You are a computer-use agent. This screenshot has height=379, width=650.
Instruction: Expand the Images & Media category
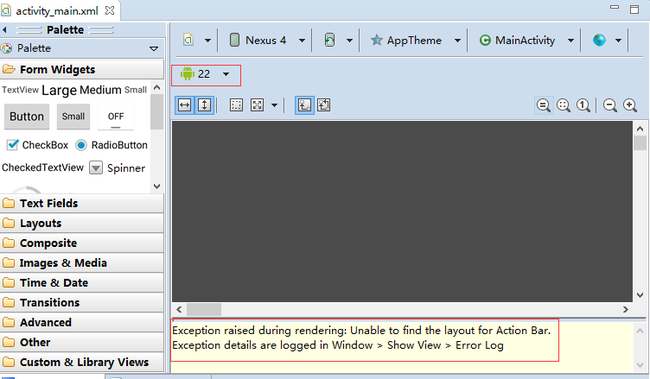pyautogui.click(x=82, y=263)
